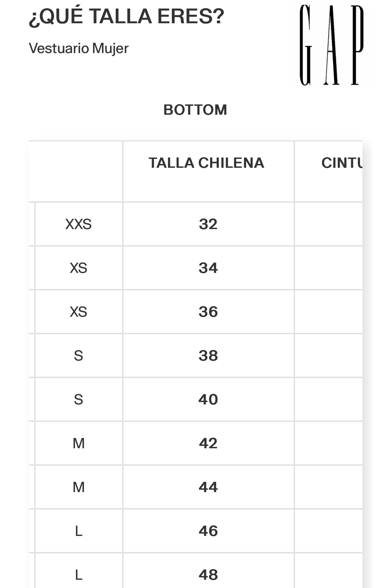This screenshot has height=588, width=384.
Task: Select the XS label beside 36
Action: 78,312
